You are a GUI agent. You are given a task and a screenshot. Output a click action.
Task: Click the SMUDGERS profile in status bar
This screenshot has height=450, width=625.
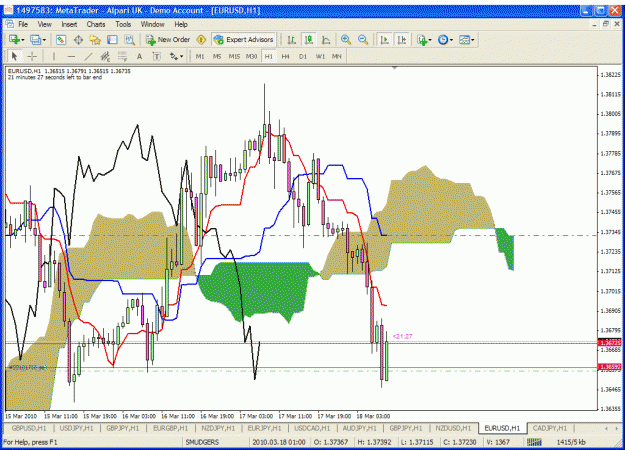coord(202,442)
